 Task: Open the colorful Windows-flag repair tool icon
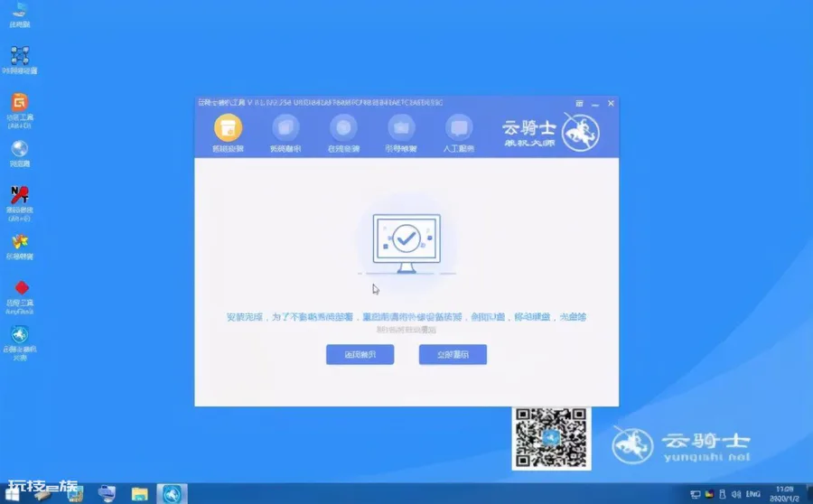[x=20, y=247]
